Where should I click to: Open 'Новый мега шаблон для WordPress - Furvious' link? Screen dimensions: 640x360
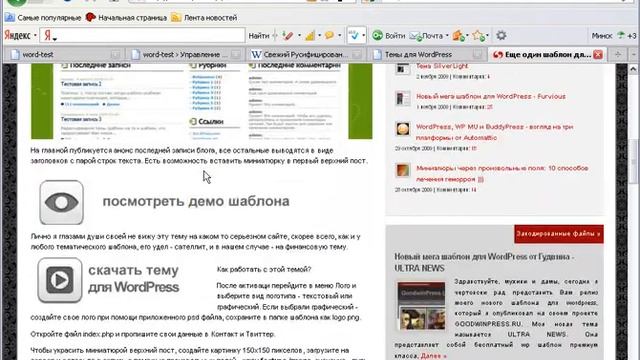tap(491, 96)
